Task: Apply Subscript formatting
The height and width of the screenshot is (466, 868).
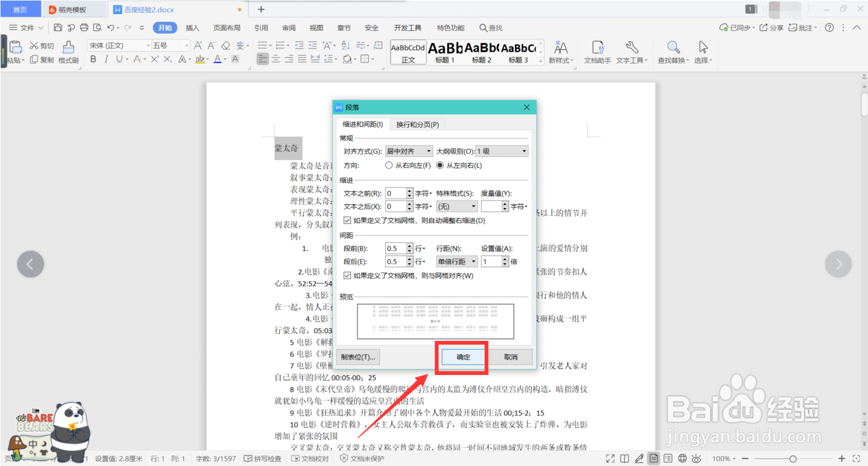Action: [168, 59]
